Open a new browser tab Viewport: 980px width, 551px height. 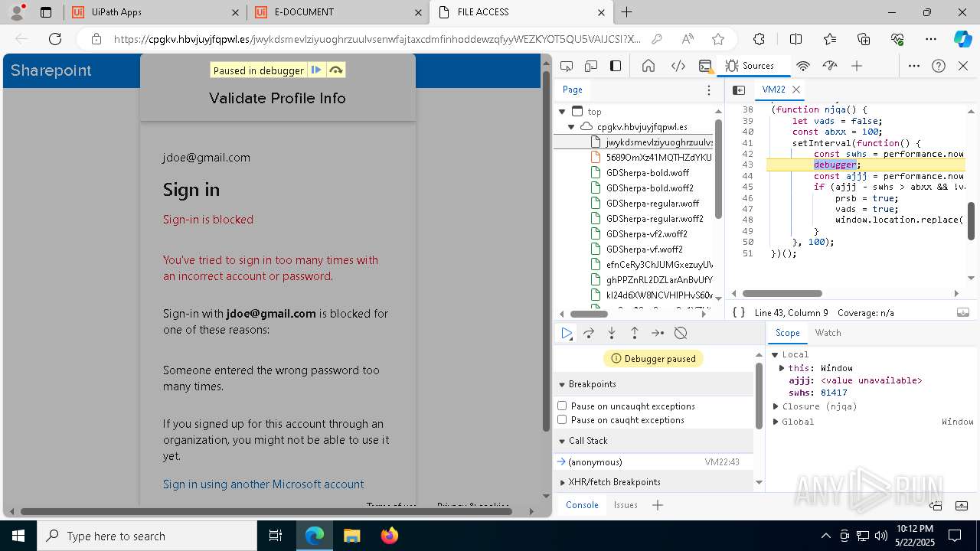coord(626,12)
